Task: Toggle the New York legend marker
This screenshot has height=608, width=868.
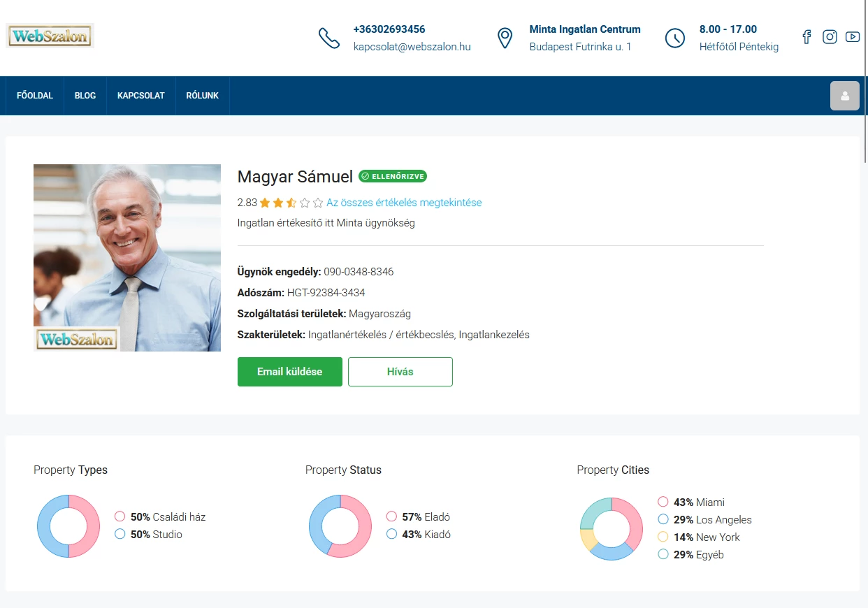Action: point(663,537)
